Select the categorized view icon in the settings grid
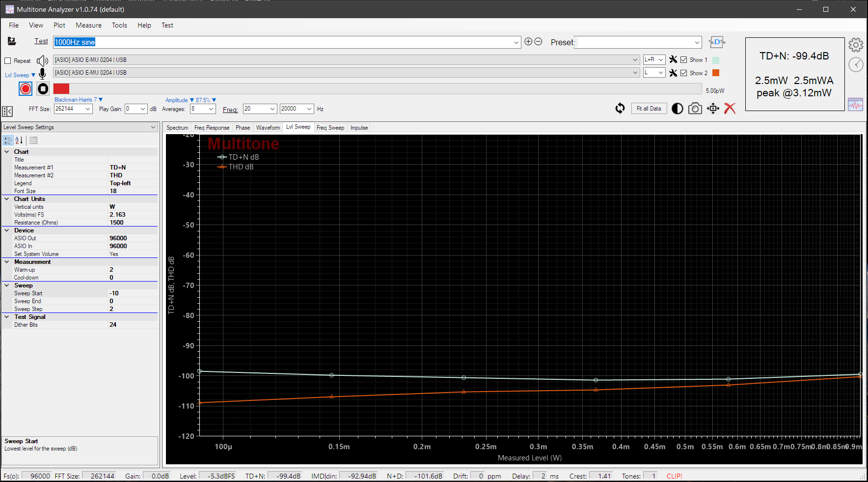This screenshot has height=482, width=868. coord(8,141)
